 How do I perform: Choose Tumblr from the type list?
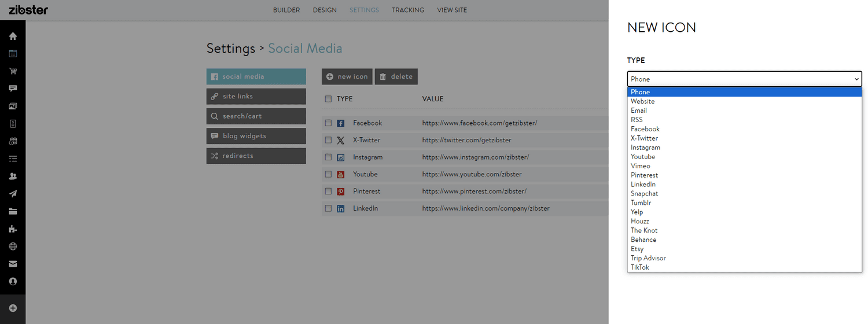point(745,203)
